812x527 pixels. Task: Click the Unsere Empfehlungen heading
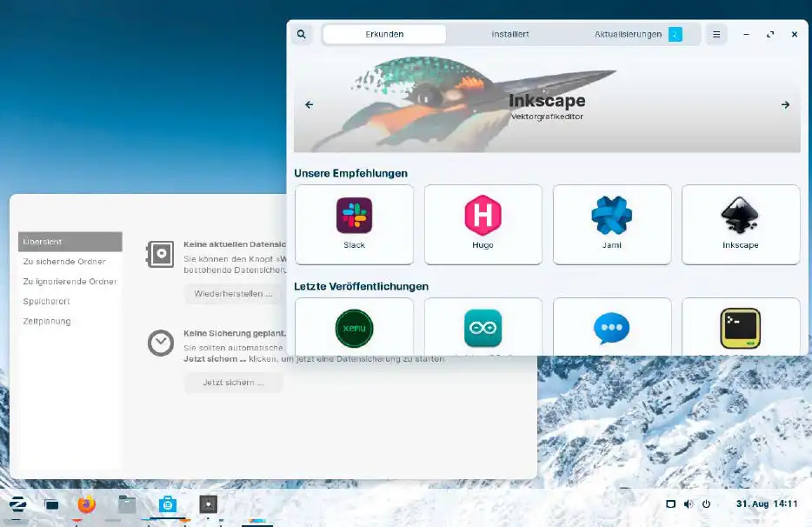click(350, 173)
